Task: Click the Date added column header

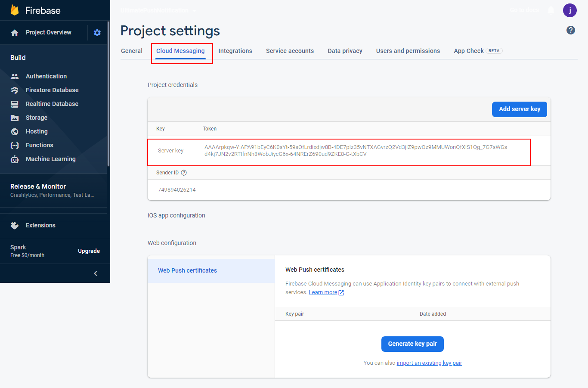Action: click(433, 314)
